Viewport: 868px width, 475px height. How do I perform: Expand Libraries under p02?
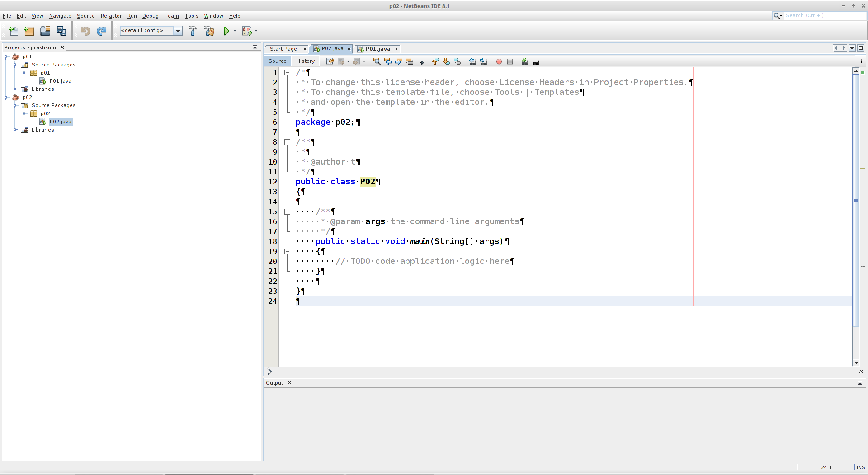(15, 130)
